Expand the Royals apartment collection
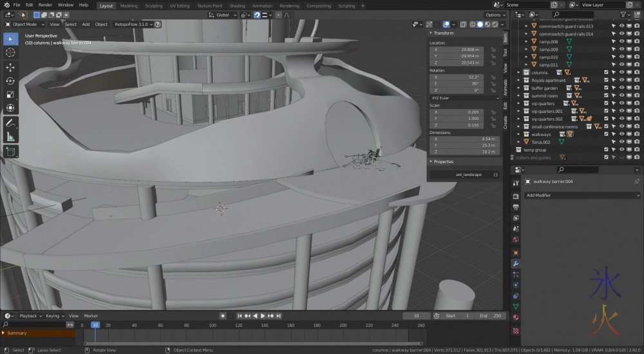The height and width of the screenshot is (354, 644). (x=519, y=80)
